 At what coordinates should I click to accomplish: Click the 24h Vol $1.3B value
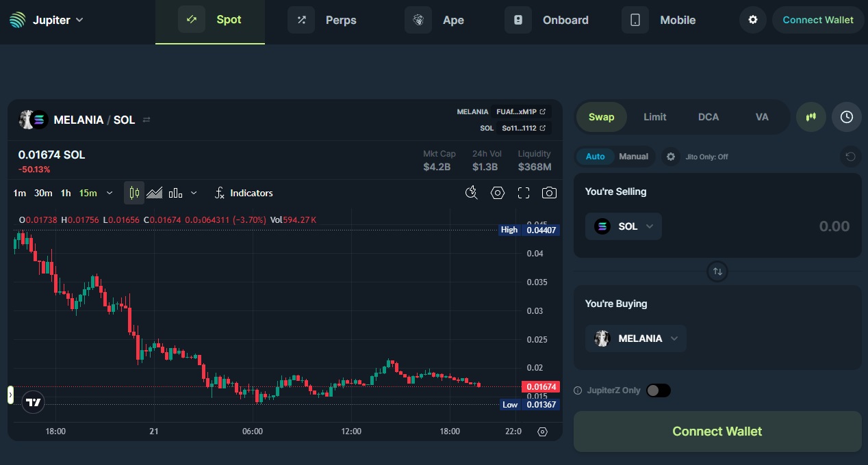(x=485, y=167)
